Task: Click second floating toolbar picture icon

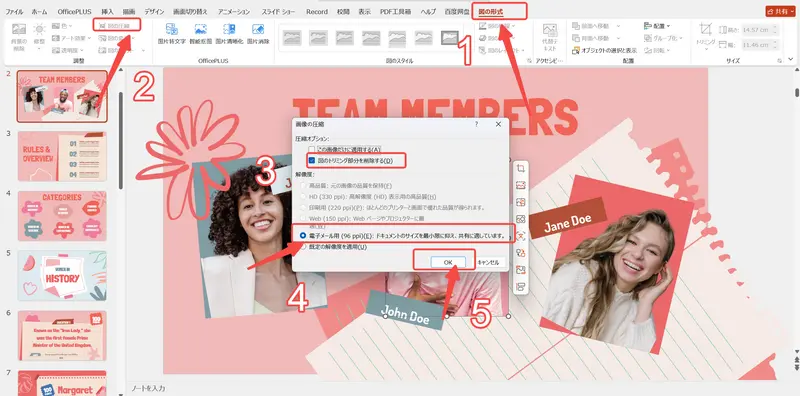Action: pyautogui.click(x=521, y=185)
